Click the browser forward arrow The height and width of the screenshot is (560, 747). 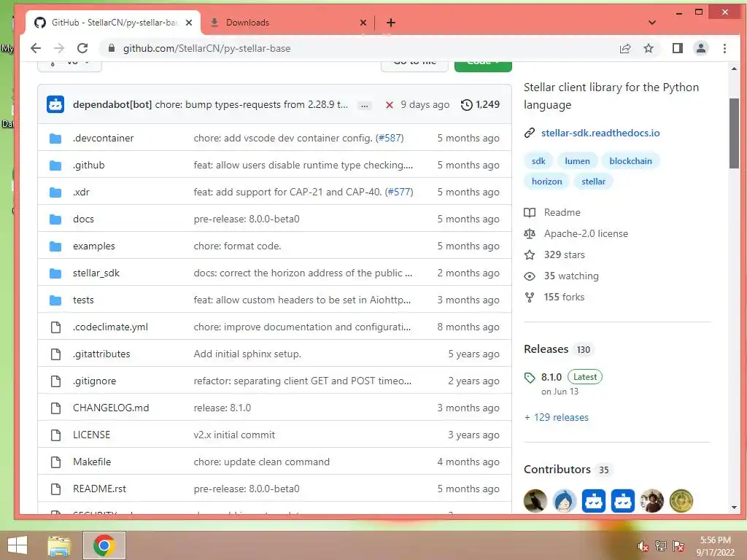59,48
